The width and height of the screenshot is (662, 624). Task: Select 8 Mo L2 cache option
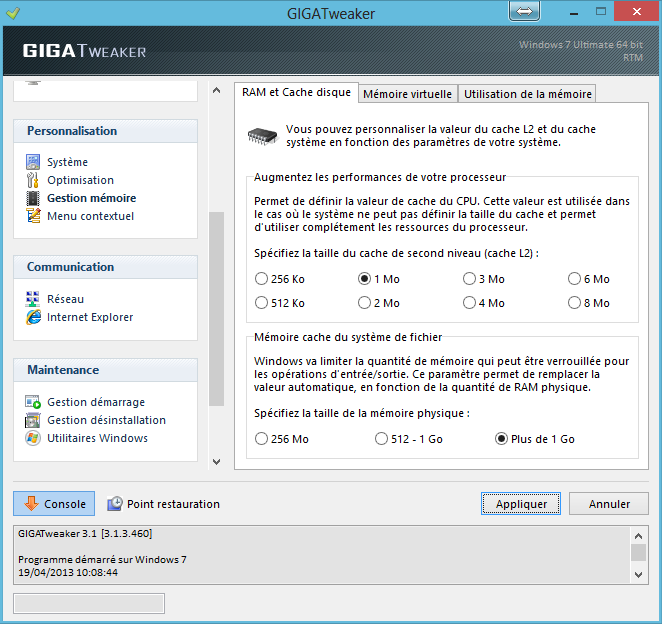589,303
